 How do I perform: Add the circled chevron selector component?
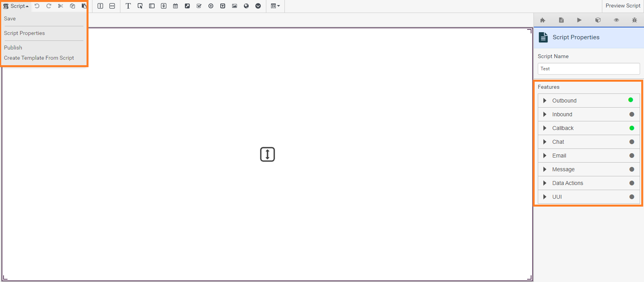(x=258, y=6)
